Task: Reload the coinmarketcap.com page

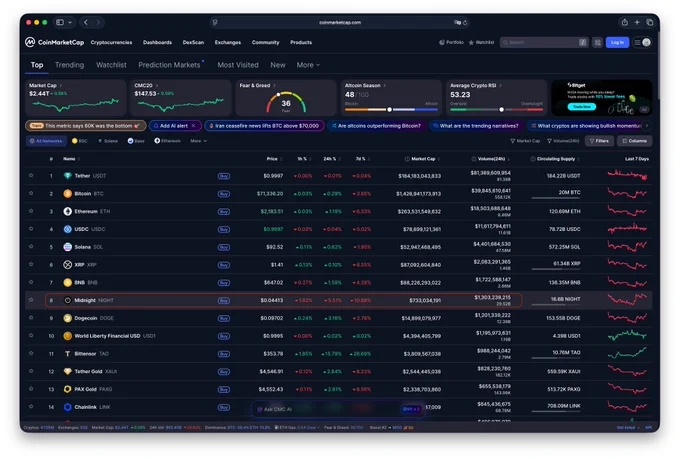Action: 465,23
